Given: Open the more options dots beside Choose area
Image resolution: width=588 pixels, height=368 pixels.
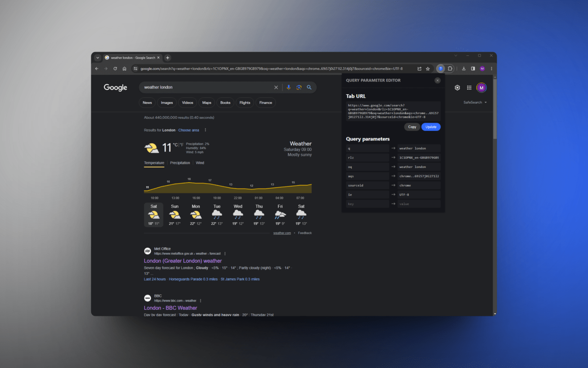Looking at the screenshot, I should [205, 130].
